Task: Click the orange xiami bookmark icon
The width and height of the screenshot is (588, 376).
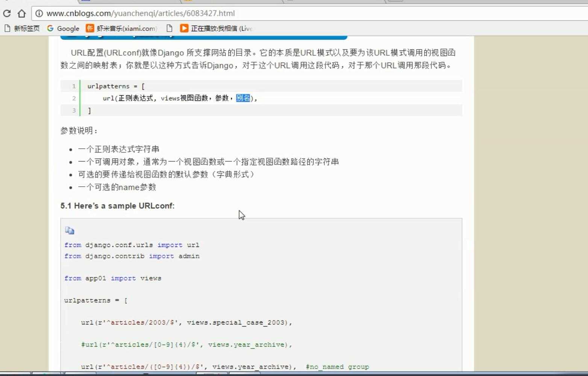Action: 90,28
